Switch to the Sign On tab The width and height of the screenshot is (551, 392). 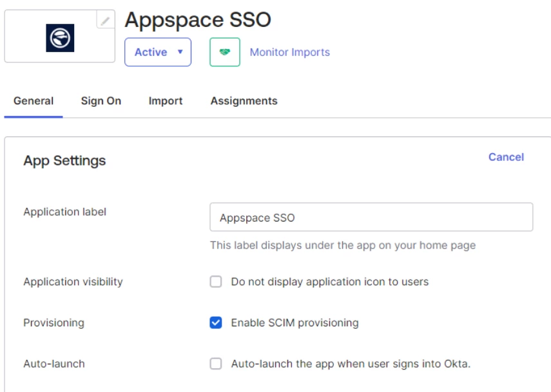(x=101, y=101)
